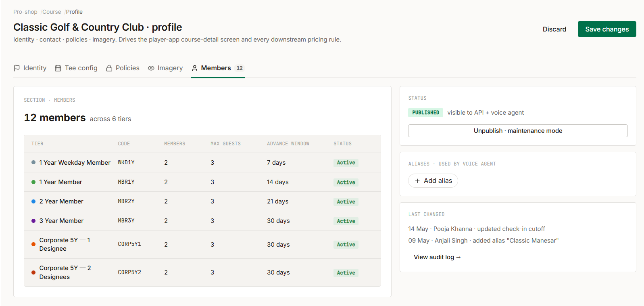This screenshot has width=644, height=306.
Task: Click the eye icon beside Imagery
Action: [x=151, y=68]
